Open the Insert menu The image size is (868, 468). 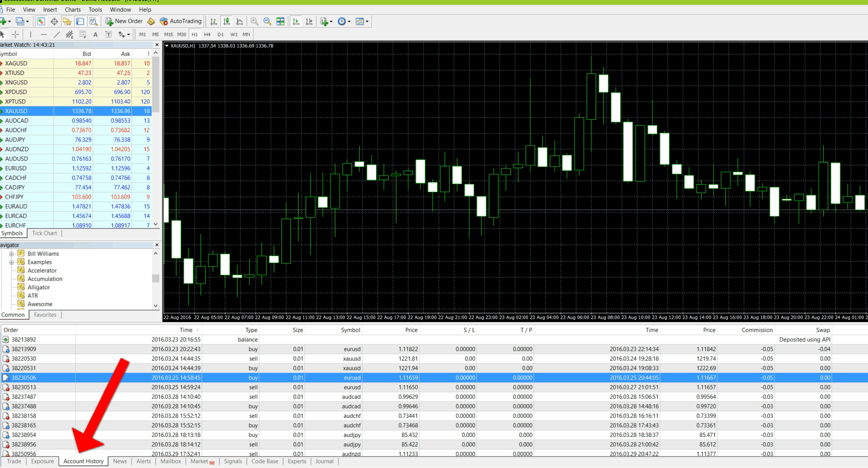(x=50, y=10)
